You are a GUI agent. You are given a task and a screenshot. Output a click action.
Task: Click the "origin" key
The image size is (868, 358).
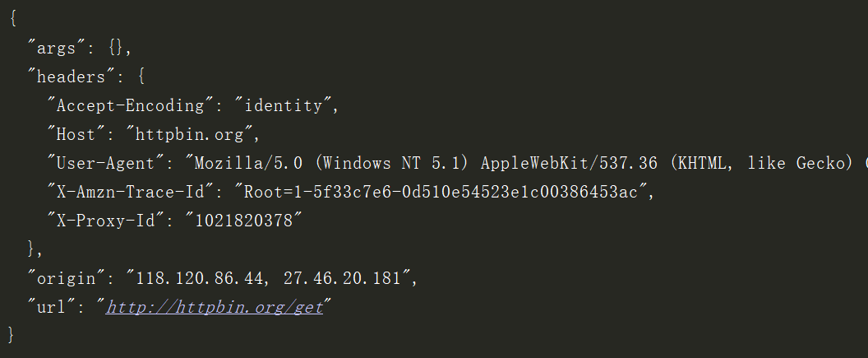coord(65,278)
